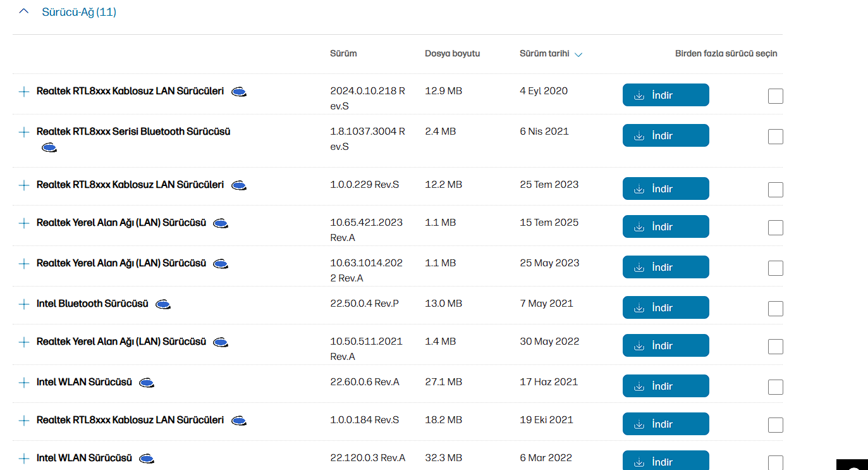
Task: Expand Realtek Kablosuz LAN 2024.0.10.218 details with plus
Action: coord(24,92)
